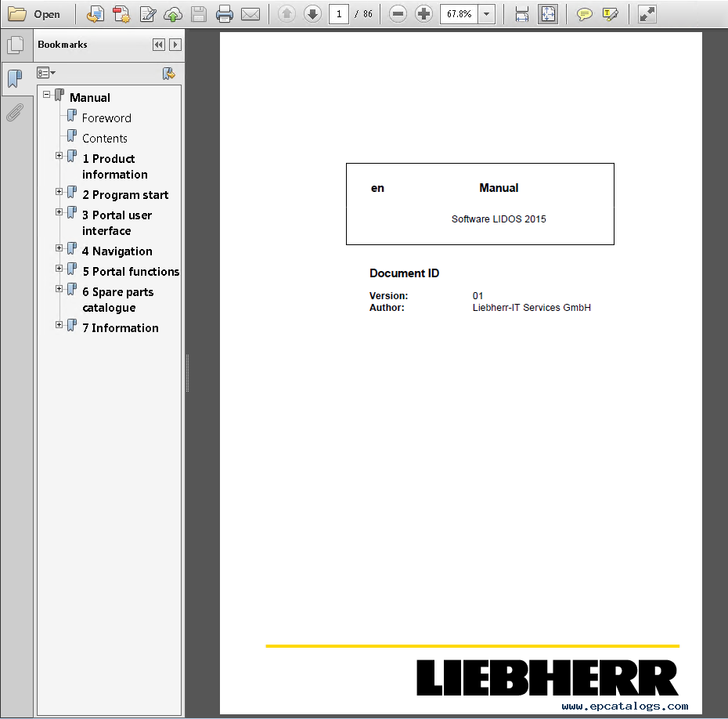Image resolution: width=728 pixels, height=719 pixels.
Task: Open the Attachments paperclip panel icon
Action: pyautogui.click(x=15, y=113)
